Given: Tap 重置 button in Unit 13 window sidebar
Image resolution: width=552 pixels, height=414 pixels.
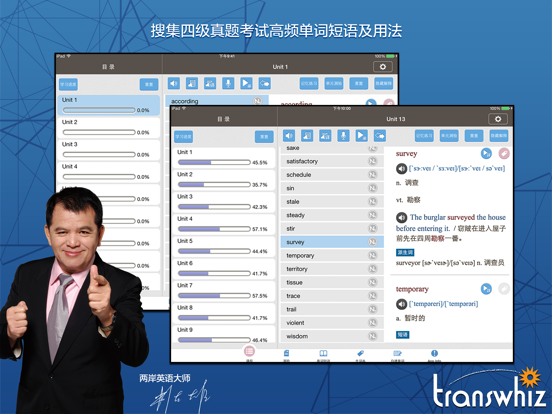Looking at the screenshot, I should pos(264,137).
